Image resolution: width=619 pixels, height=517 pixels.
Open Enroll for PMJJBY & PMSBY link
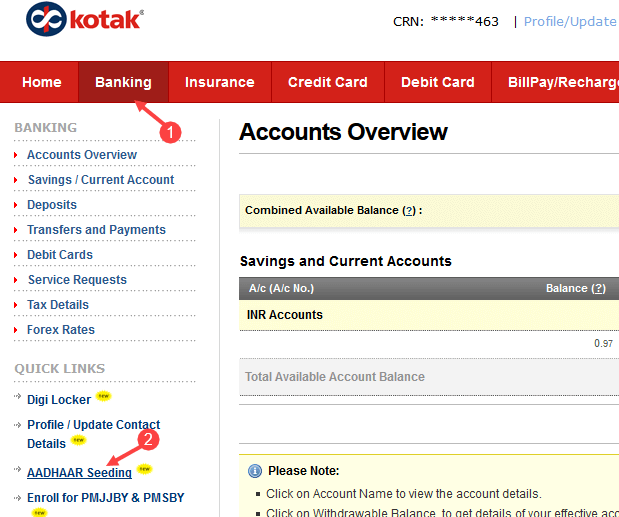coord(105,498)
